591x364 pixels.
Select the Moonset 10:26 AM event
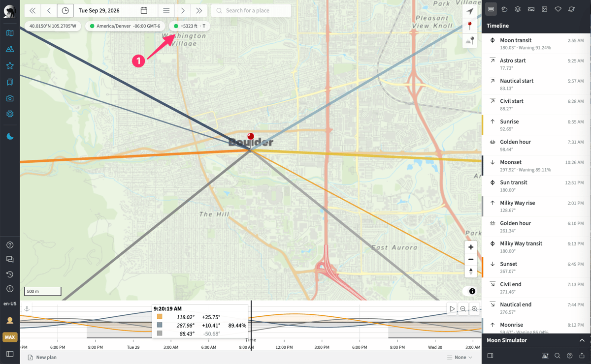point(536,166)
